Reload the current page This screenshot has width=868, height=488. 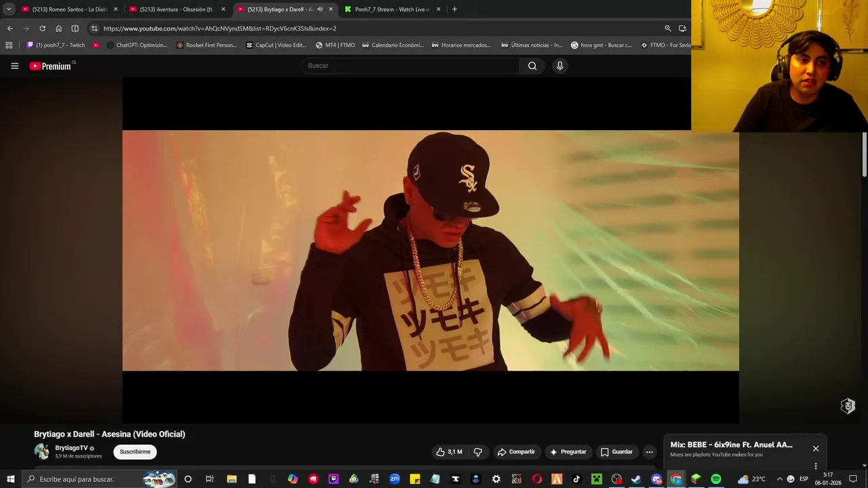[x=42, y=28]
